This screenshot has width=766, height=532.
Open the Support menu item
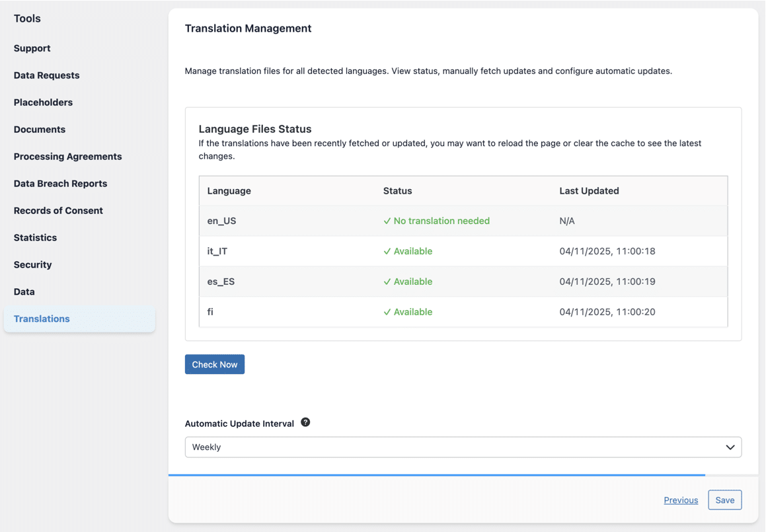click(32, 48)
